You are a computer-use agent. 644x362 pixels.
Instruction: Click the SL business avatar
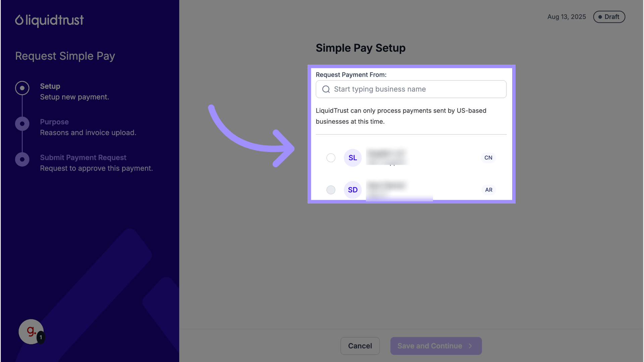(x=353, y=158)
